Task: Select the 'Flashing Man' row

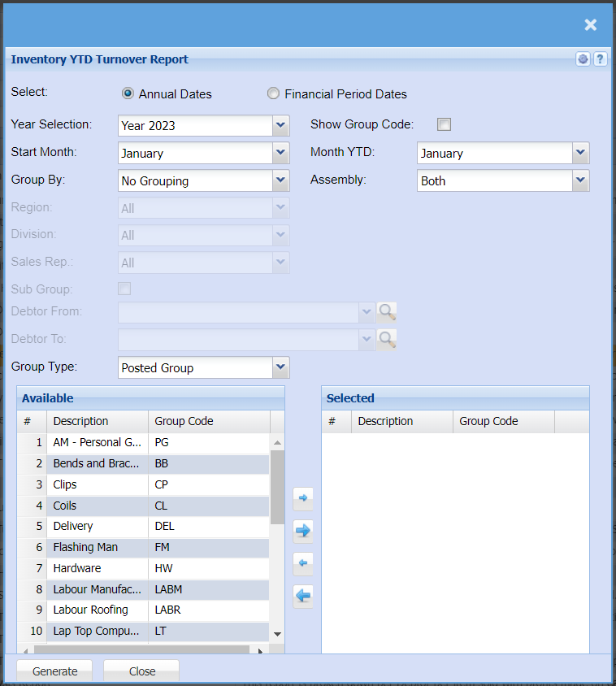Action: (143, 547)
